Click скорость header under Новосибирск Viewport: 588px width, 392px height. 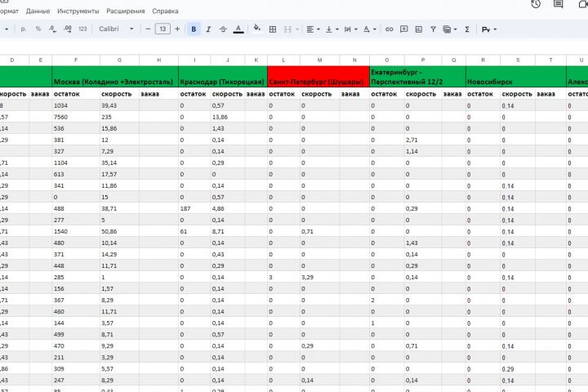518,94
